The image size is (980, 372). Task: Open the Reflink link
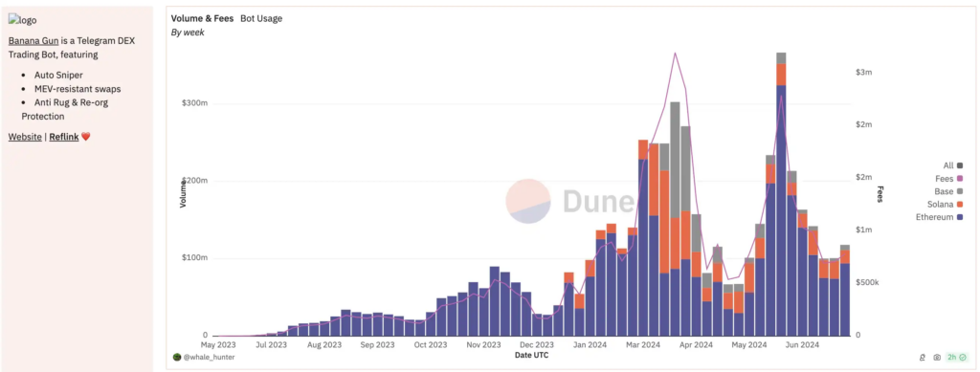coord(64,137)
